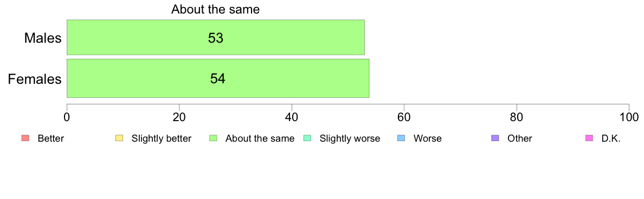Click the green About the same legend swatch

pos(212,138)
